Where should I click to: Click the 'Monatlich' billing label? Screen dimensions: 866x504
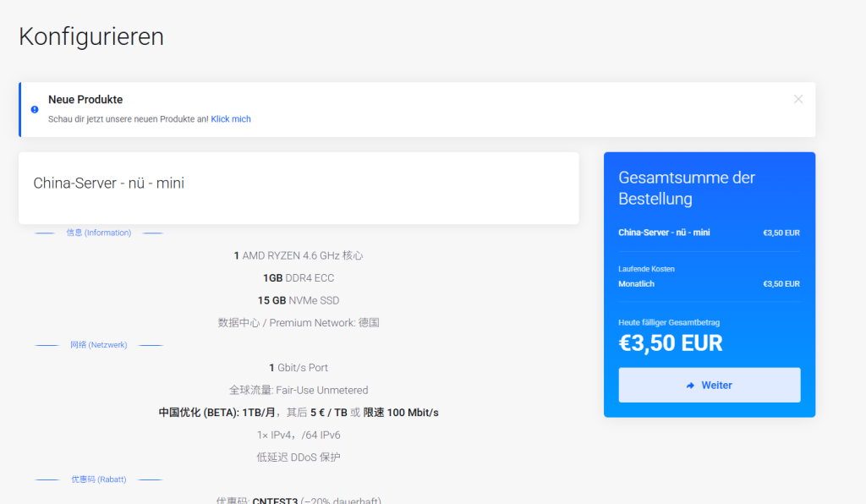[636, 284]
